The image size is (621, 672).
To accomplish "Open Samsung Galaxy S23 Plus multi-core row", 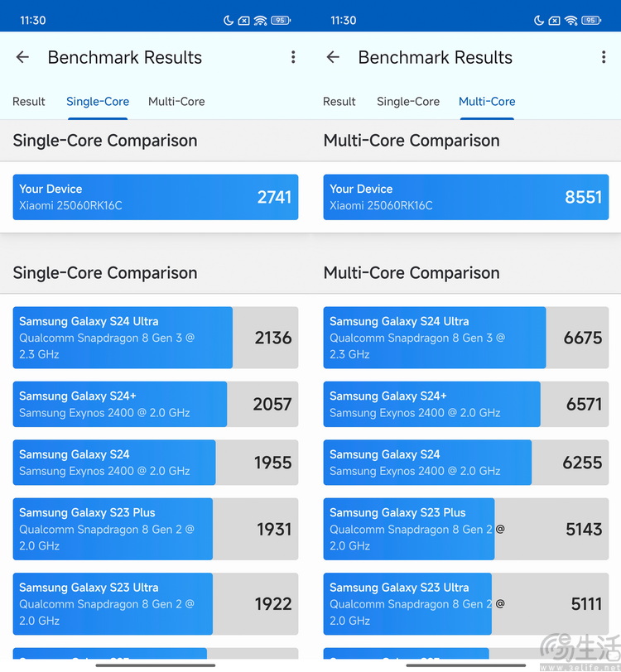I will tap(466, 529).
